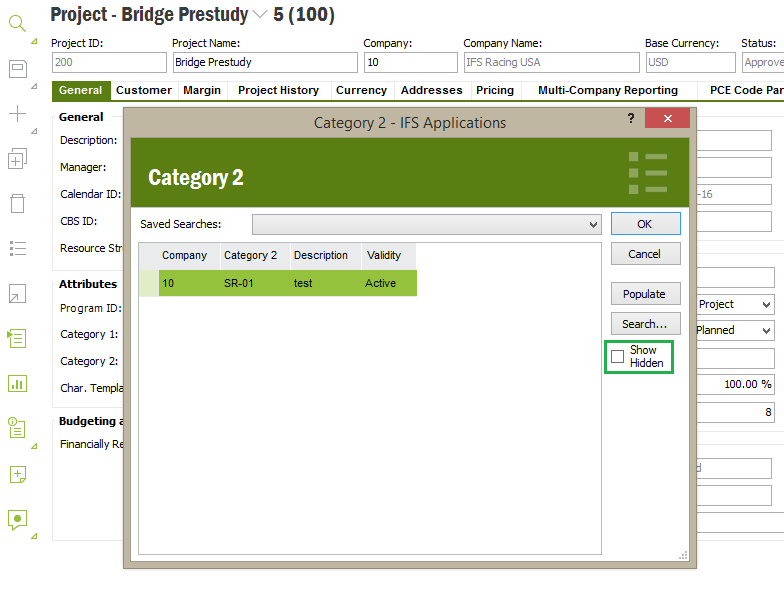Click the green info document icon in sidebar

click(x=17, y=428)
